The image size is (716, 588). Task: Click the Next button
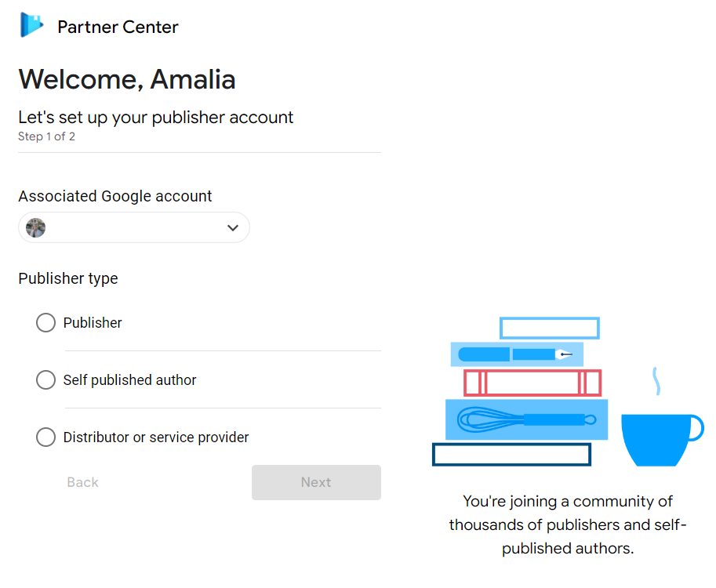point(316,482)
